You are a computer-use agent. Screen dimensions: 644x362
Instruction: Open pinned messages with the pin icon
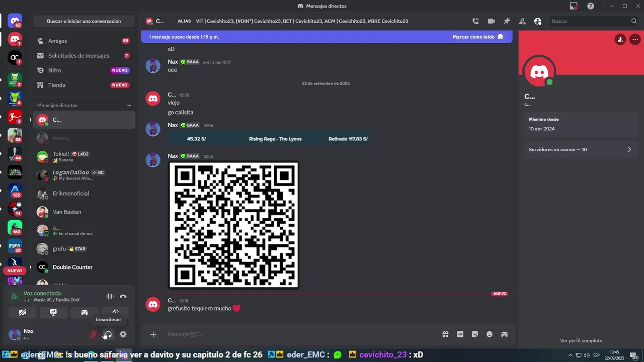pos(507,21)
